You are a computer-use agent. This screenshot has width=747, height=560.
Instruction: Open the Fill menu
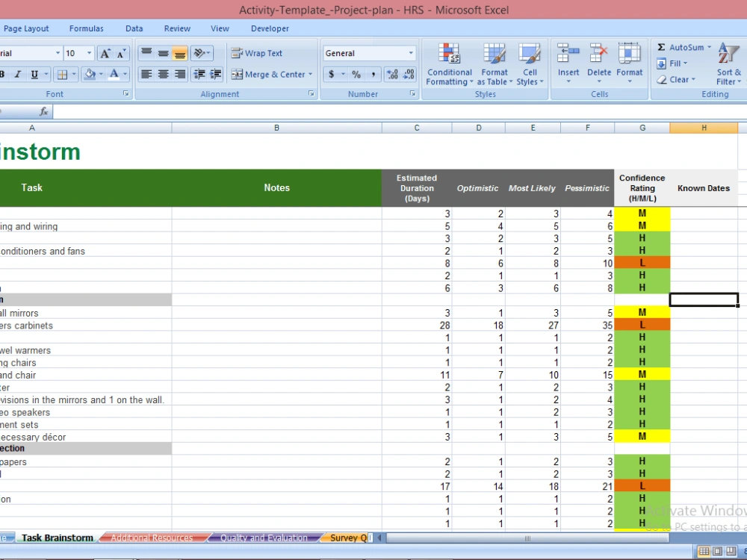click(672, 63)
